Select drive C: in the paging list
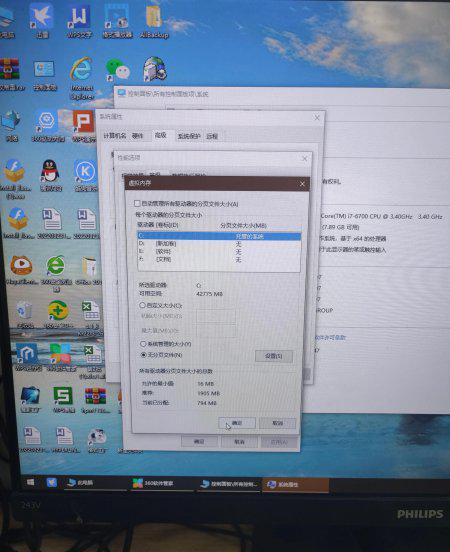The height and width of the screenshot is (552, 450). tap(219, 236)
